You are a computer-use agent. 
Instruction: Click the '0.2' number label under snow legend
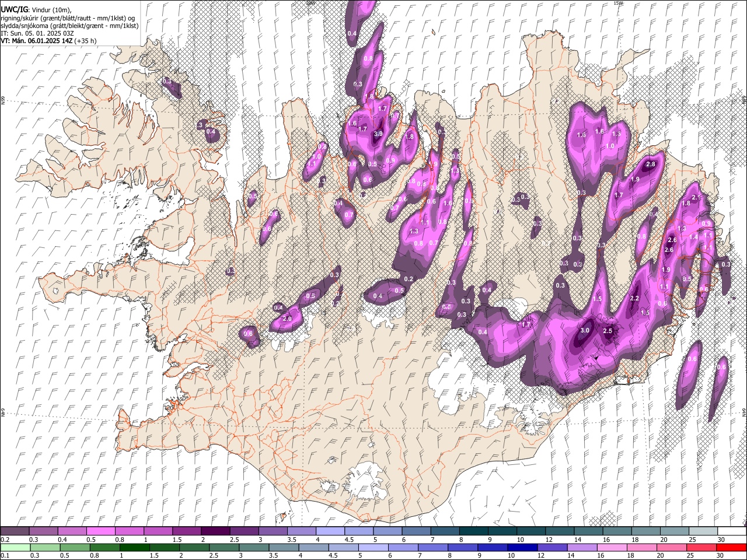pyautogui.click(x=5, y=540)
